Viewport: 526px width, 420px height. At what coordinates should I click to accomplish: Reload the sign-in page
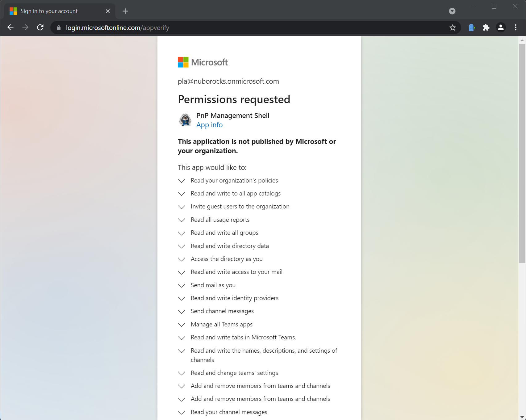pos(40,27)
